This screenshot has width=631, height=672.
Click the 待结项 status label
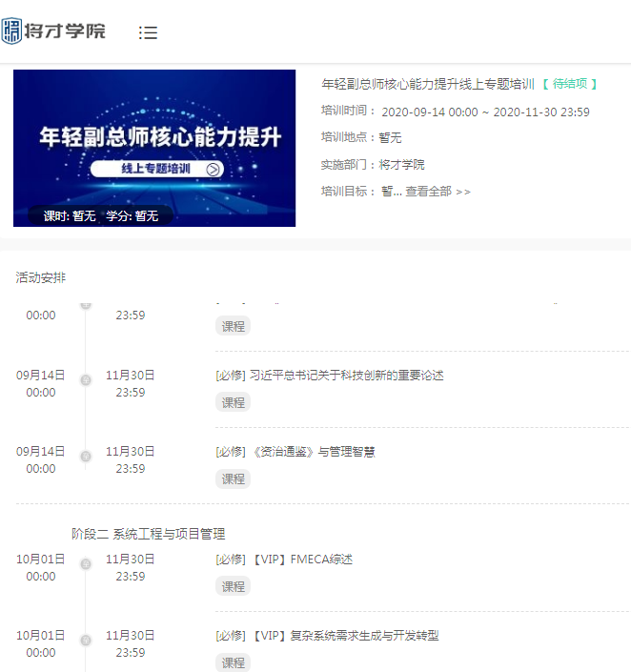click(x=569, y=84)
